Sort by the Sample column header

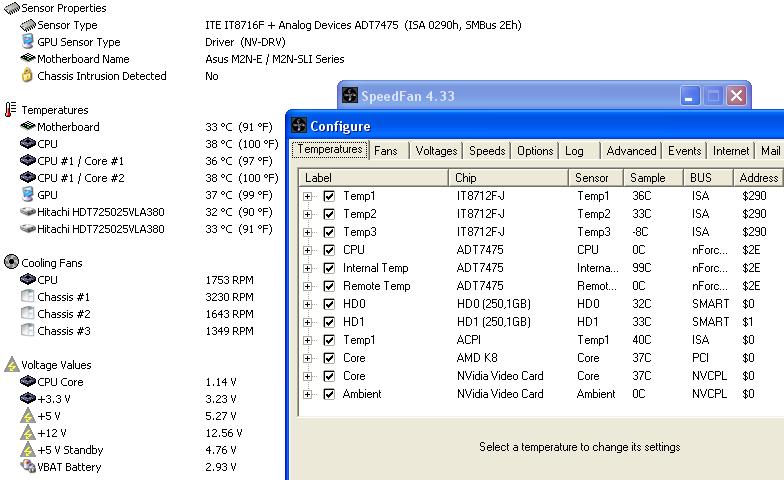point(653,178)
